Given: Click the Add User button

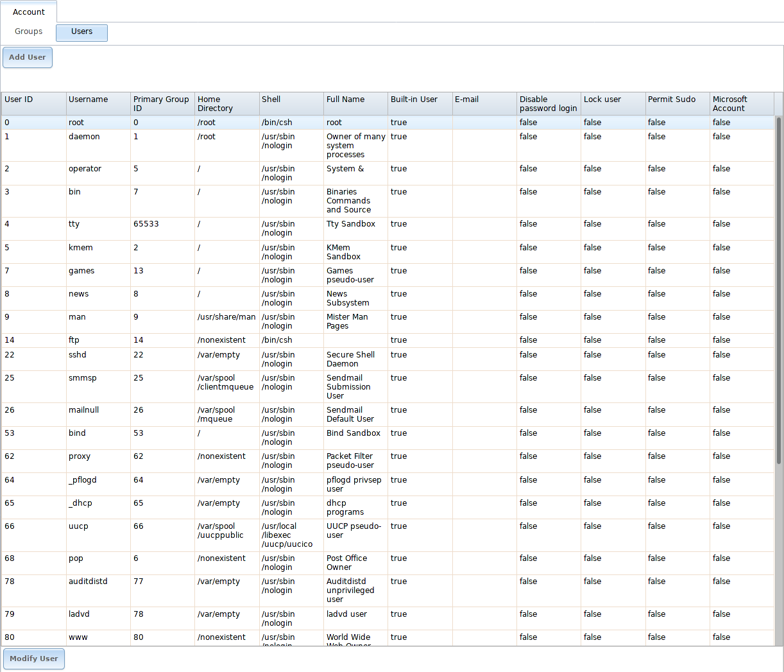Looking at the screenshot, I should coord(28,57).
